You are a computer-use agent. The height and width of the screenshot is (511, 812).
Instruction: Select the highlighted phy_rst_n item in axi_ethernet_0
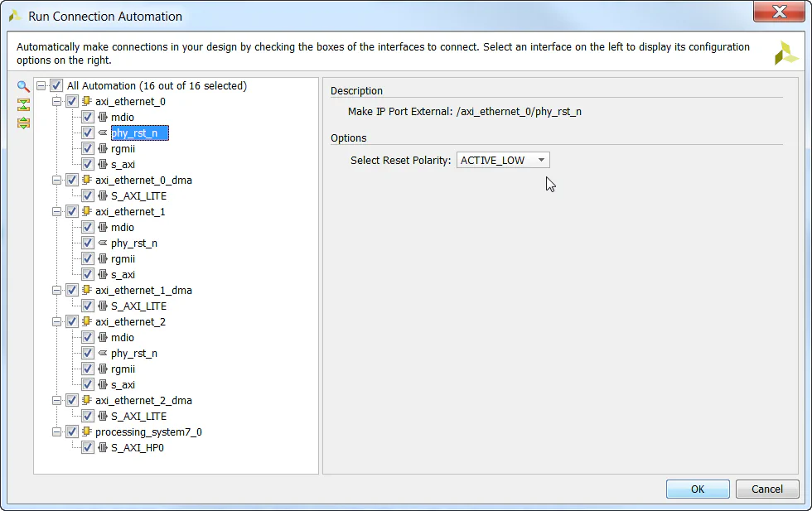tap(134, 133)
